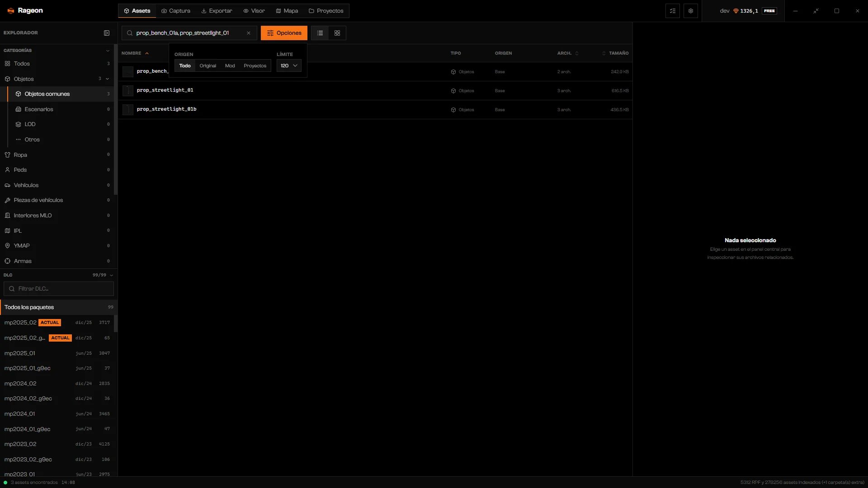Screen dimensions: 868x488
Task: Select Original origin filter
Action: [208, 66]
